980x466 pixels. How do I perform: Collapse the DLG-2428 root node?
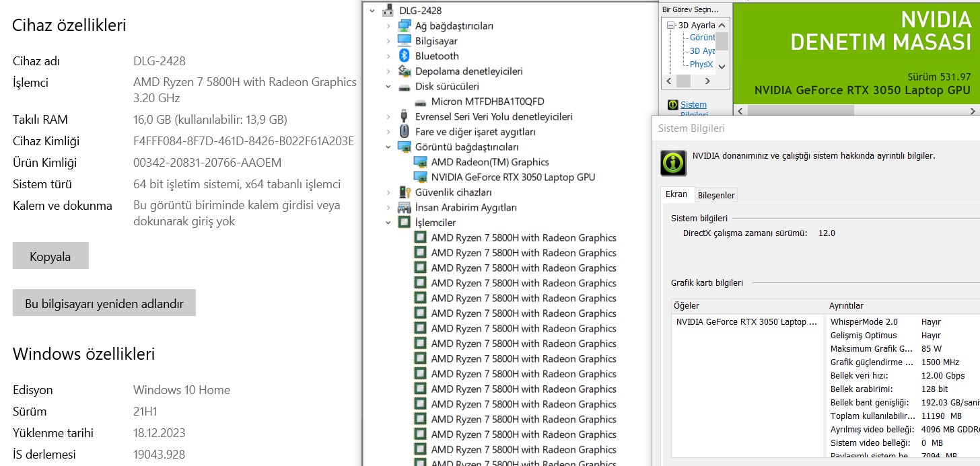tap(372, 11)
